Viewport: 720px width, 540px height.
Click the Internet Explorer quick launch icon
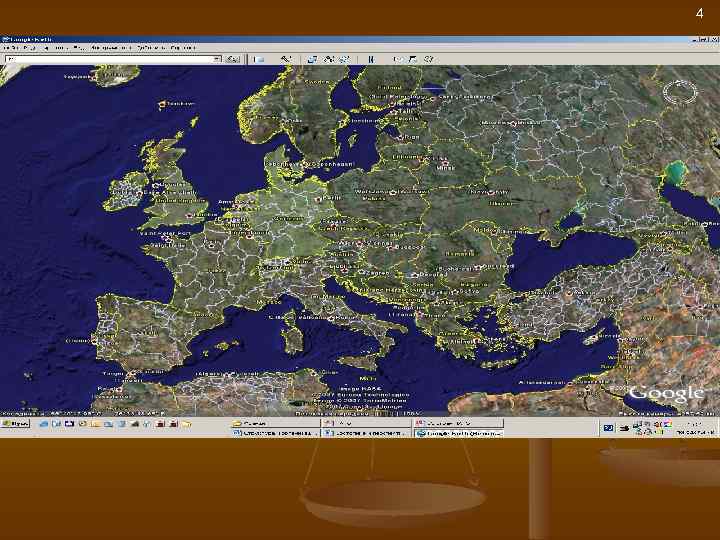44,424
